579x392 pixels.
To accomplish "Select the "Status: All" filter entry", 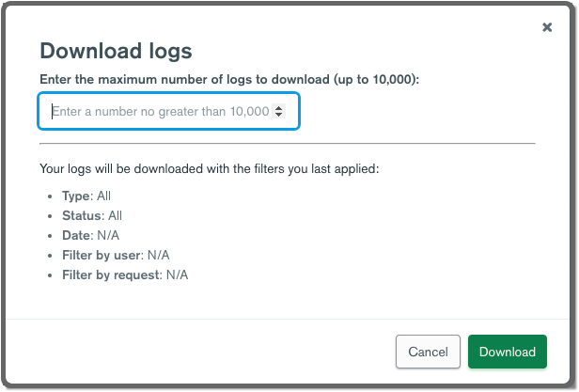I will (x=93, y=215).
